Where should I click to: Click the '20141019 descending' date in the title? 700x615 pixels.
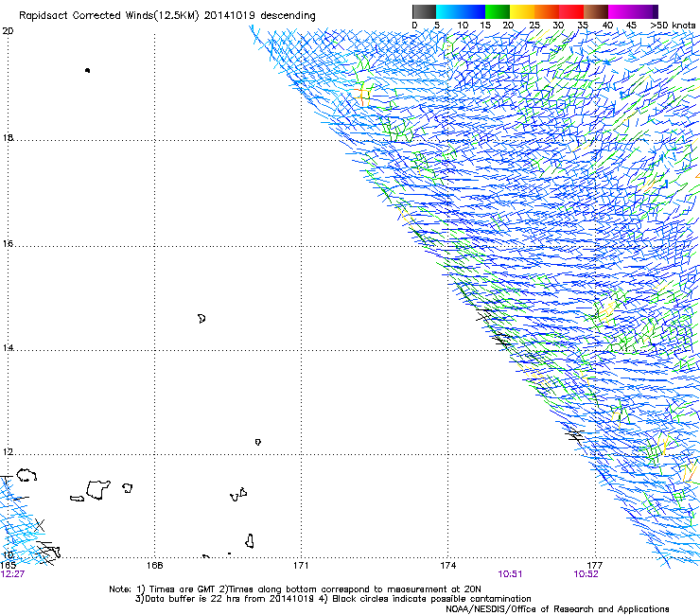click(260, 15)
